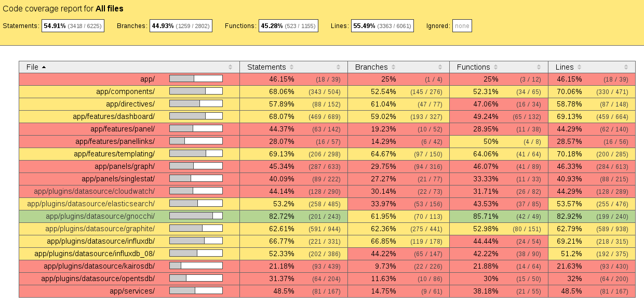Click ascending sort arrow next to File
This screenshot has height=305, width=644.
pyautogui.click(x=44, y=67)
